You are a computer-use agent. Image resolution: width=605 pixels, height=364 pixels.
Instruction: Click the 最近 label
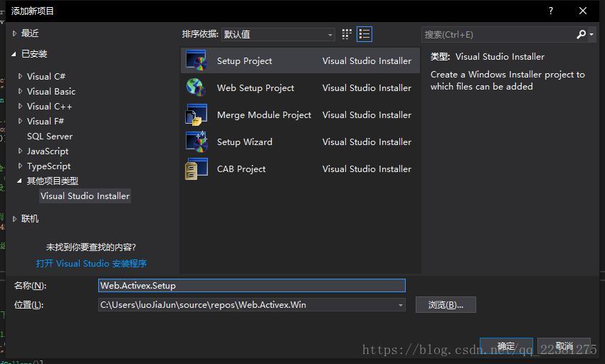click(x=30, y=33)
